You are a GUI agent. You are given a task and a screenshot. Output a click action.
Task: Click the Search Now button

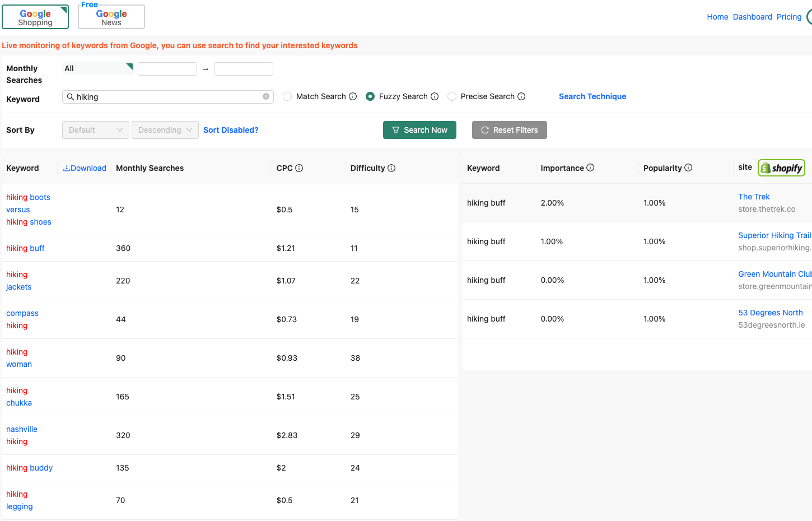pos(419,129)
